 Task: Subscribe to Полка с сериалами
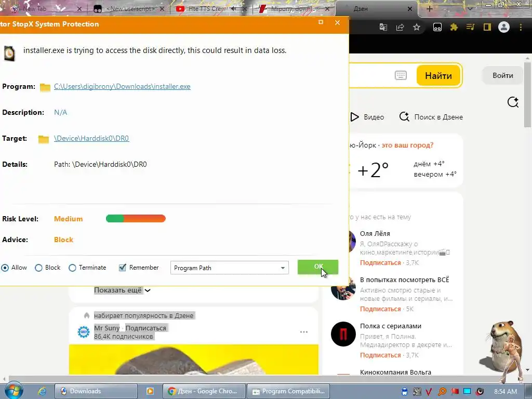click(x=380, y=355)
